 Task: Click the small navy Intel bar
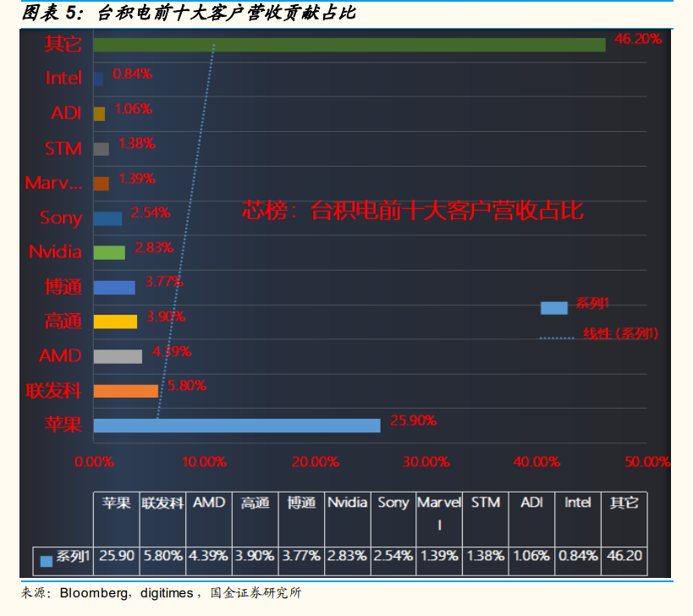98,79
